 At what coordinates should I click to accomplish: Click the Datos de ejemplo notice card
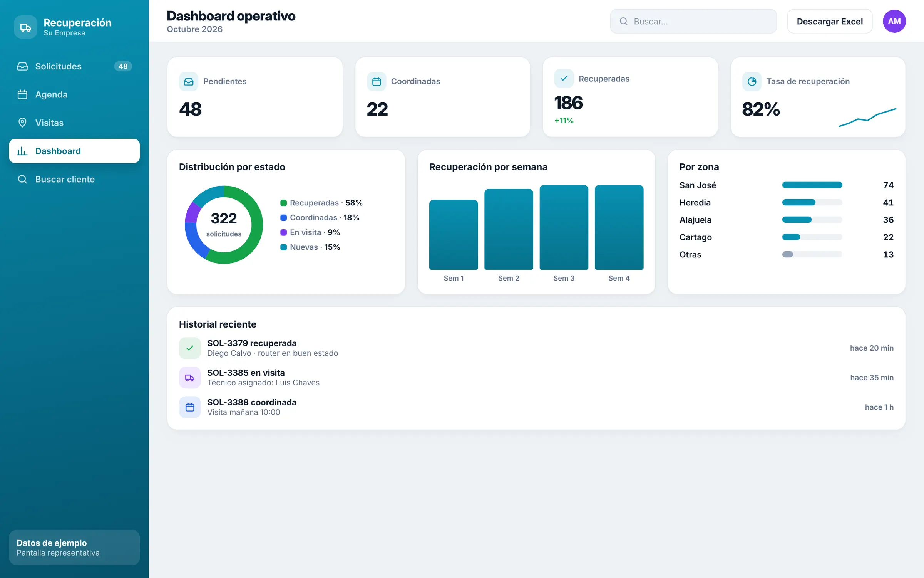pyautogui.click(x=74, y=548)
